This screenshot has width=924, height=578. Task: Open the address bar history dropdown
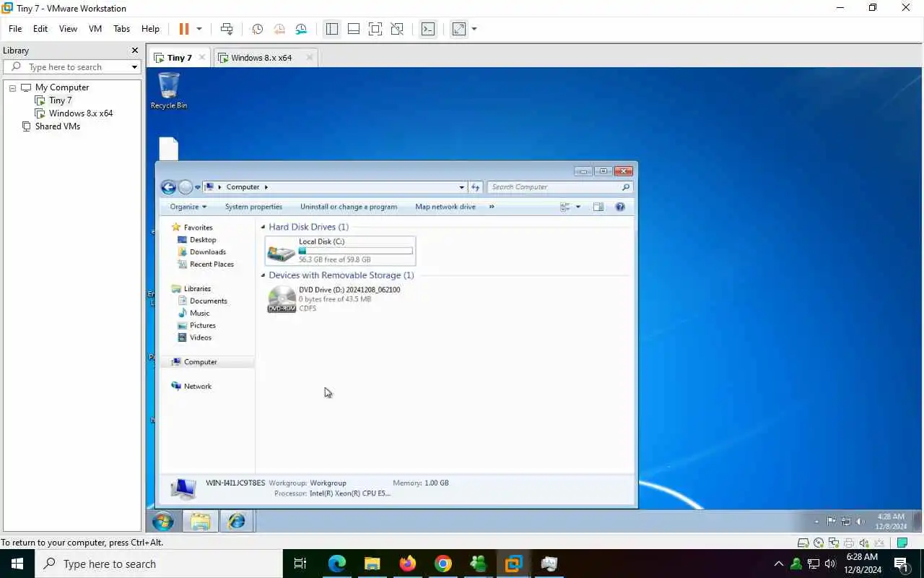(462, 187)
